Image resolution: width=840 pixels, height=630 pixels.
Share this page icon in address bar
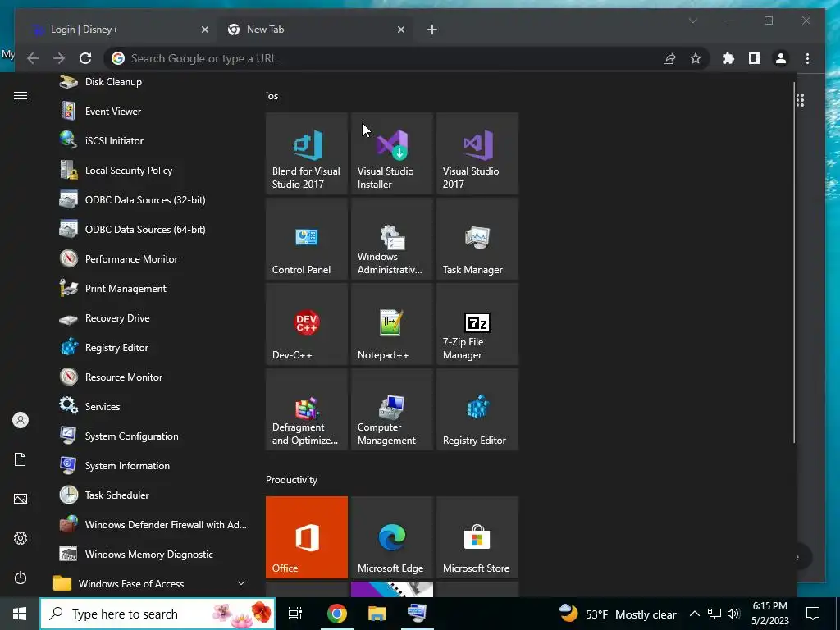click(x=669, y=58)
